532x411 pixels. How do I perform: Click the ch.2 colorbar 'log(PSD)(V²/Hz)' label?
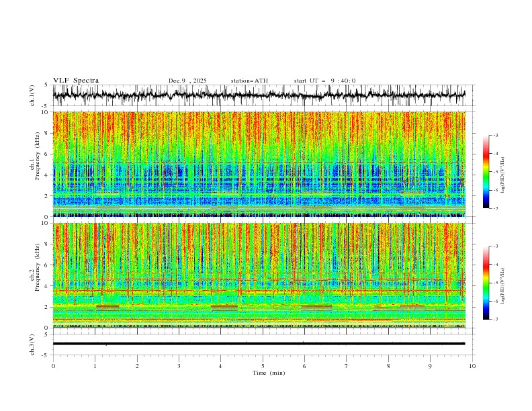point(503,286)
